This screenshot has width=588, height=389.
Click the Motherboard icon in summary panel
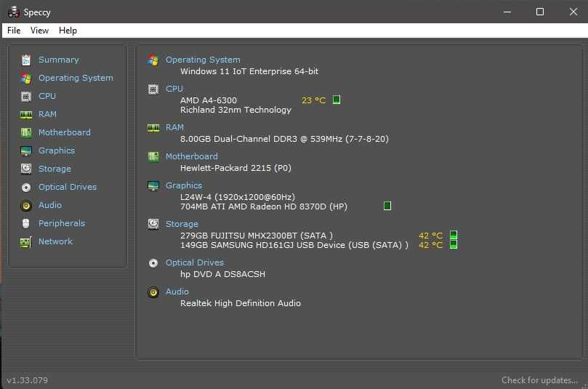click(153, 157)
